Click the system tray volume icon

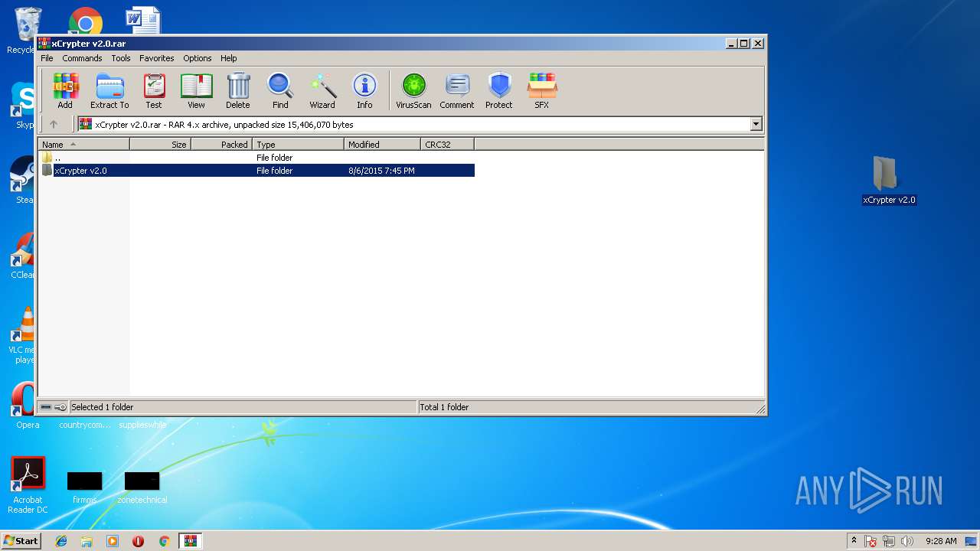coord(907,541)
